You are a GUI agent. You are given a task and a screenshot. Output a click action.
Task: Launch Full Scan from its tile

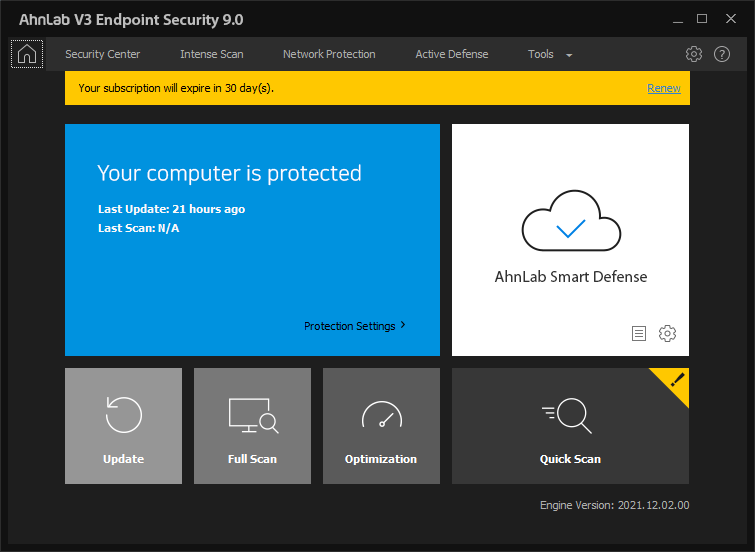pyautogui.click(x=252, y=426)
